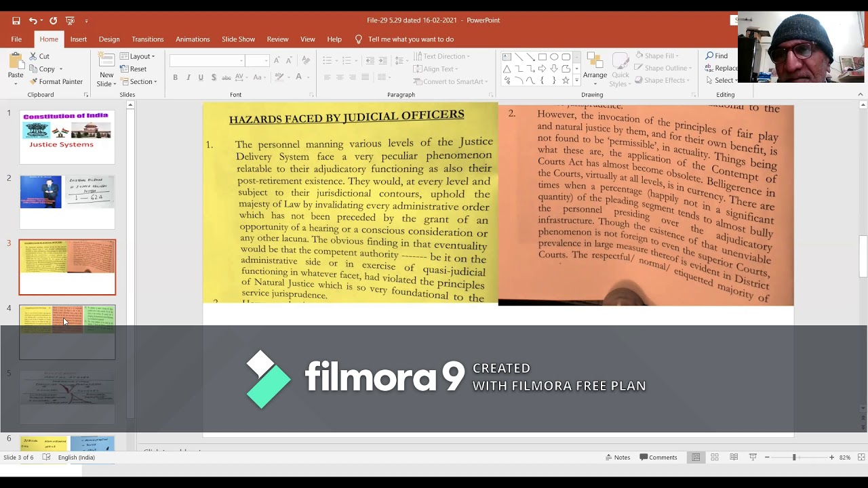This screenshot has width=868, height=488.
Task: Activate the Format Painter brush
Action: point(56,82)
